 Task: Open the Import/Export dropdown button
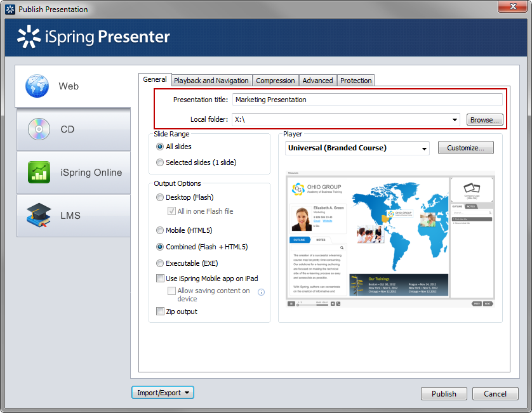(163, 393)
